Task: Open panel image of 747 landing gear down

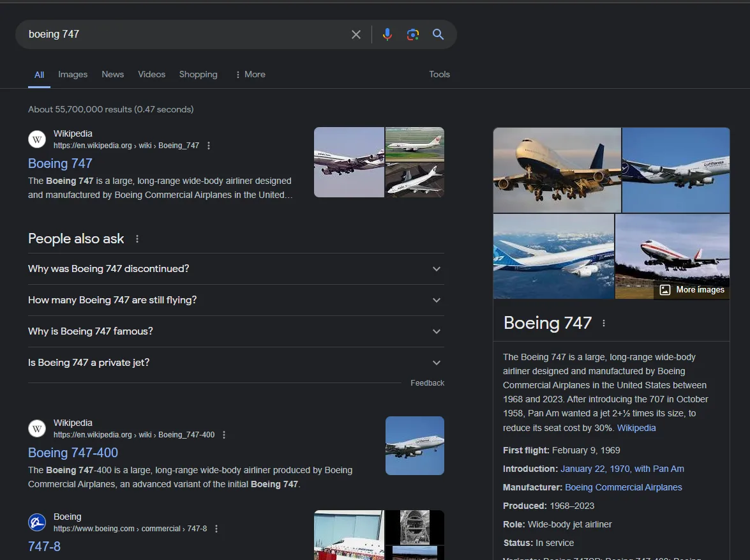Action: [x=557, y=170]
